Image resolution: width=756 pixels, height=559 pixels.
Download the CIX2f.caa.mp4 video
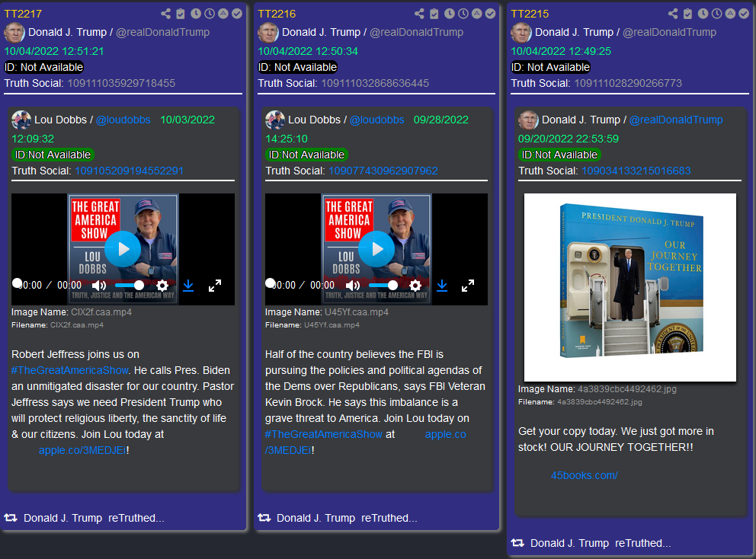click(x=188, y=286)
